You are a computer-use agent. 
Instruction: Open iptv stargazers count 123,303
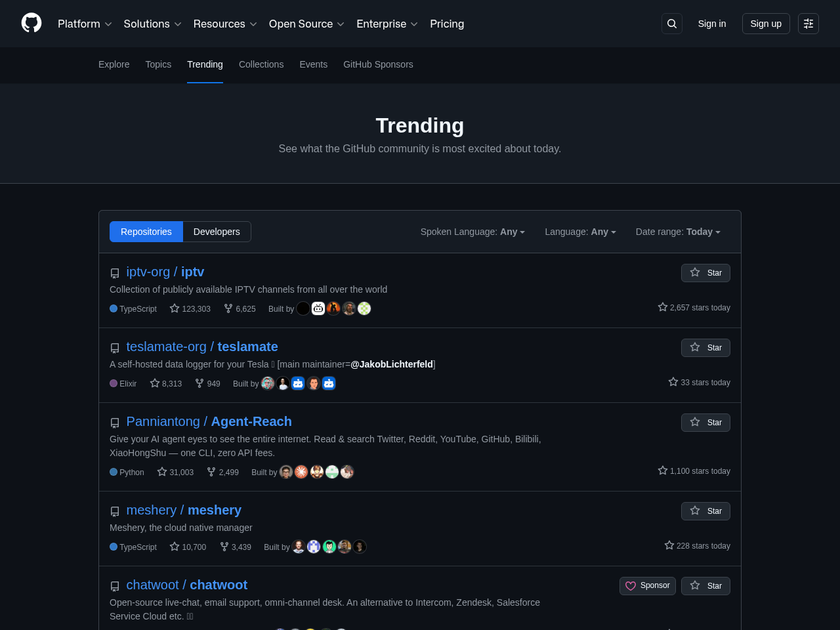point(190,308)
